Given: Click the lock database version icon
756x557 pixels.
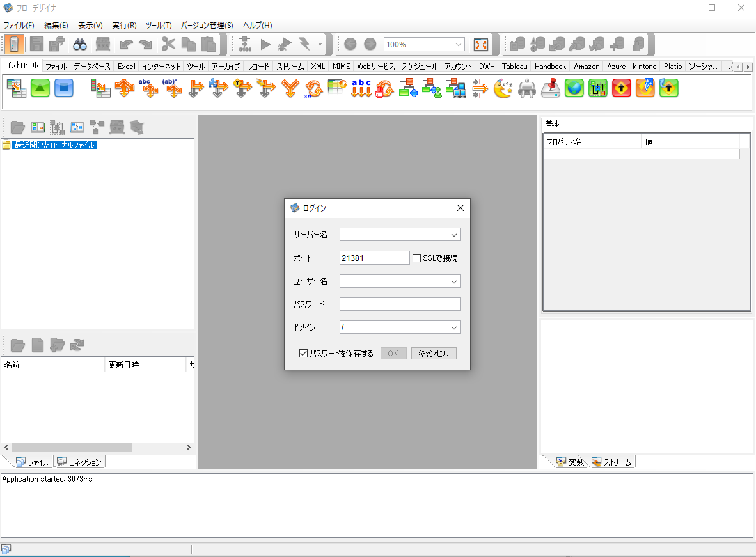Looking at the screenshot, I should (x=638, y=44).
